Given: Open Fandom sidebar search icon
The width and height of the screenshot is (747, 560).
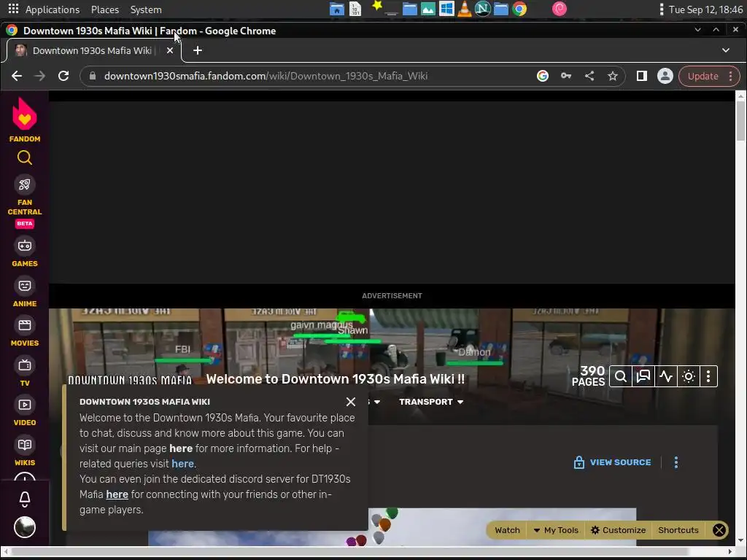Looking at the screenshot, I should (x=25, y=157).
